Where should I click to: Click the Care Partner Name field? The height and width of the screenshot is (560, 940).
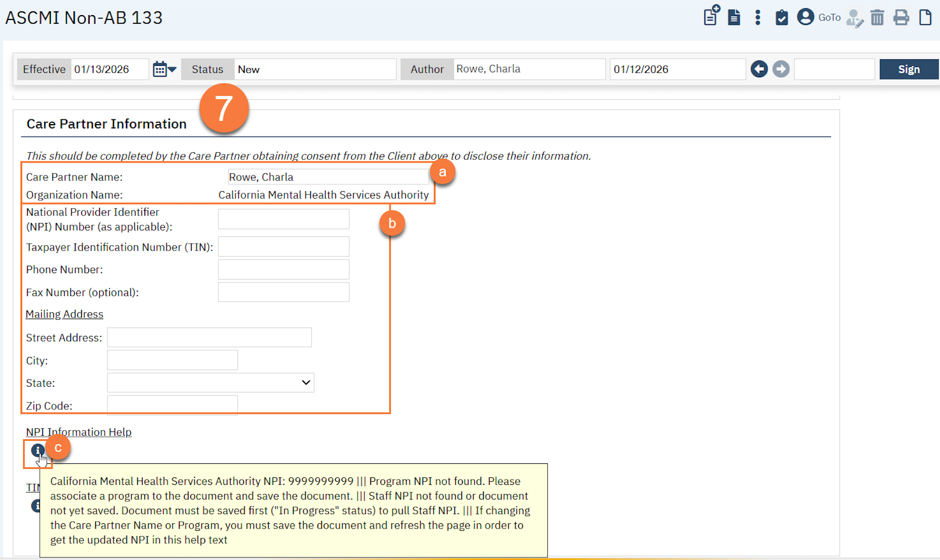(x=328, y=177)
